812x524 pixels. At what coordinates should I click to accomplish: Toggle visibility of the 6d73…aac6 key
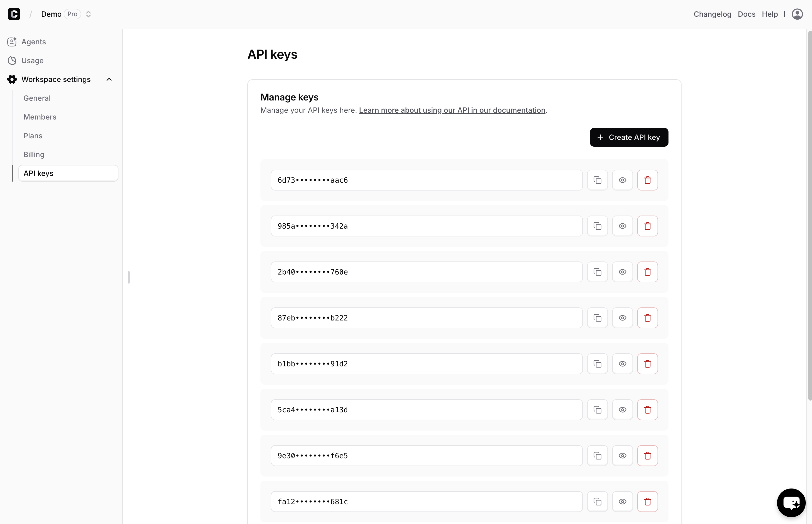pos(622,180)
